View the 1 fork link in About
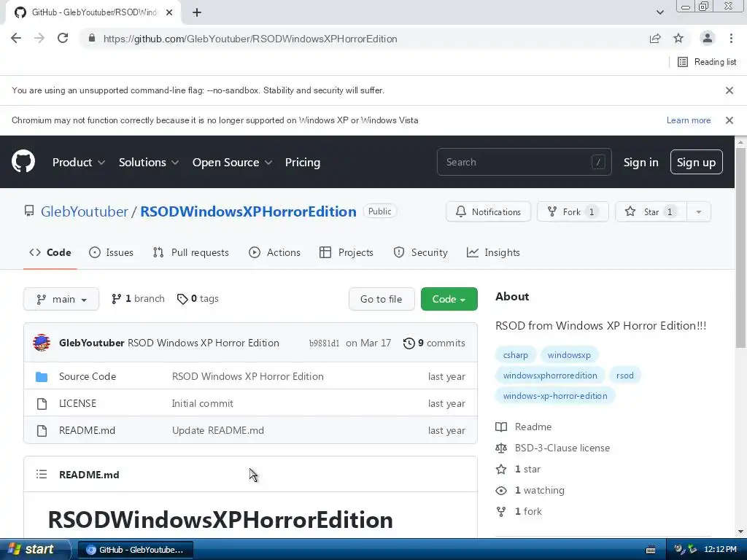 pos(519,511)
